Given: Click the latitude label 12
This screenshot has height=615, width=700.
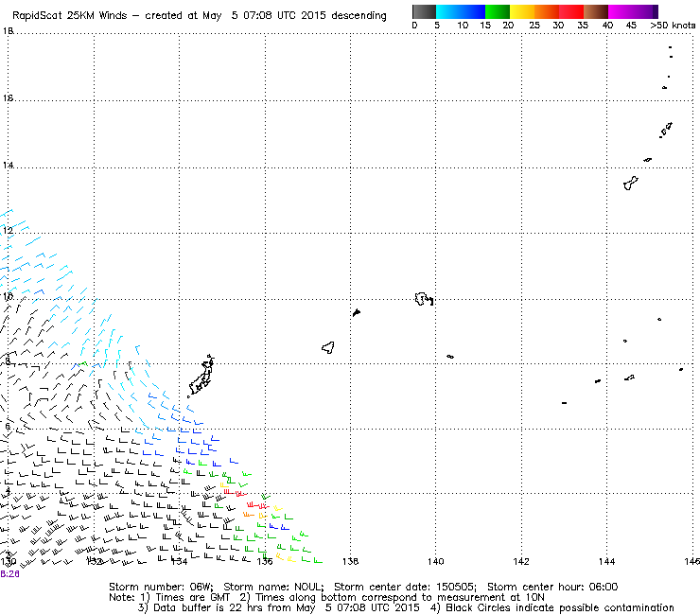Looking at the screenshot, I should tap(8, 231).
